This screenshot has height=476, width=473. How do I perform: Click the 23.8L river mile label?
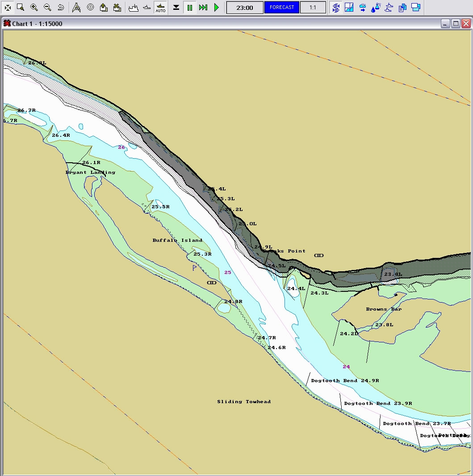[x=385, y=324]
